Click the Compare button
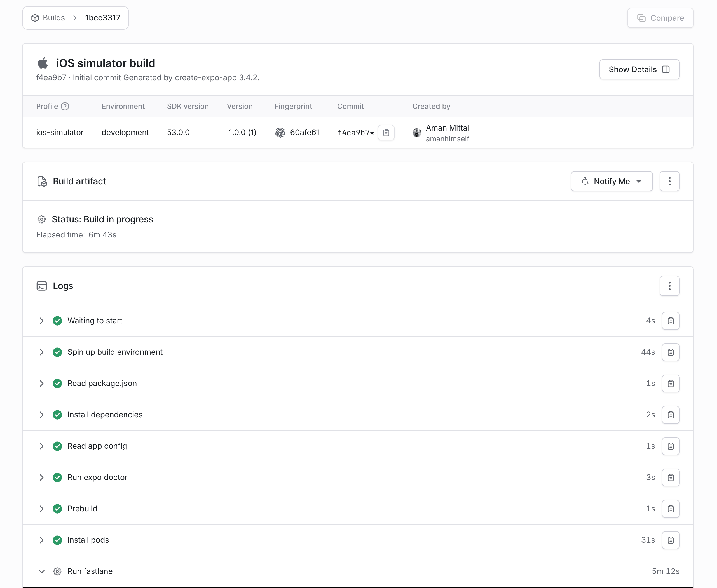The image size is (717, 588). tap(660, 18)
